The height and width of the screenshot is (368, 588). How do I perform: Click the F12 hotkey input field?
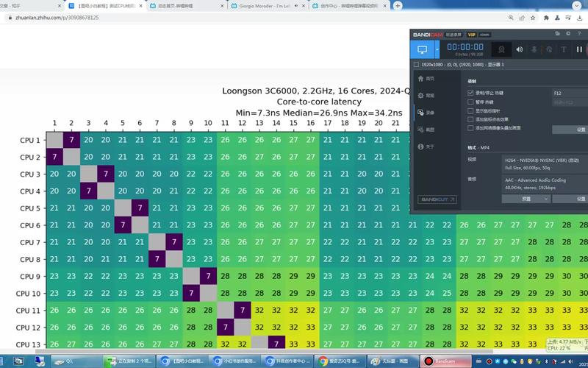pos(570,93)
